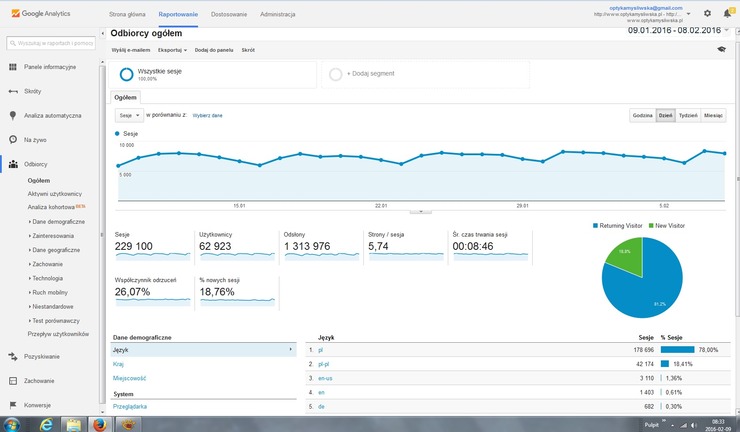Click the Wszystkie sesje segment circle
This screenshot has width=740, height=432.
point(126,74)
